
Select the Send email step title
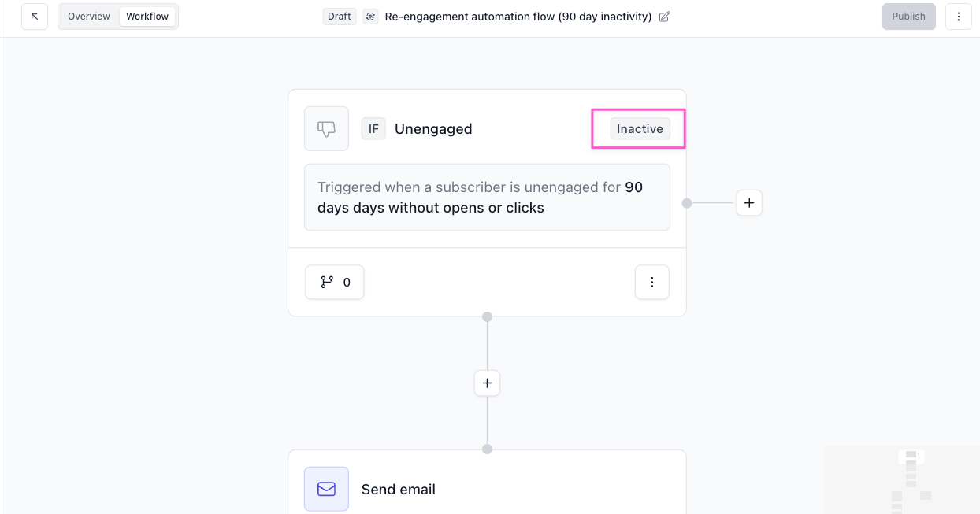pyautogui.click(x=399, y=490)
